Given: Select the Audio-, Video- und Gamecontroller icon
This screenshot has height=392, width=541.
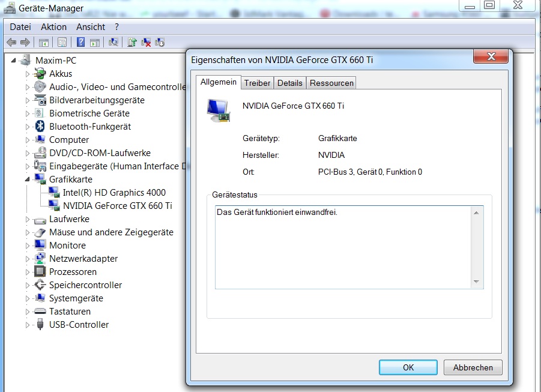Looking at the screenshot, I should 40,86.
